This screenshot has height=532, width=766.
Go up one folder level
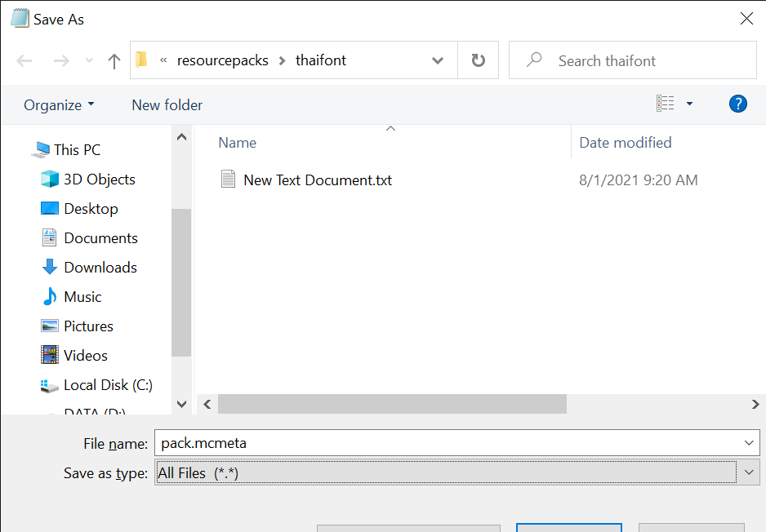click(114, 61)
